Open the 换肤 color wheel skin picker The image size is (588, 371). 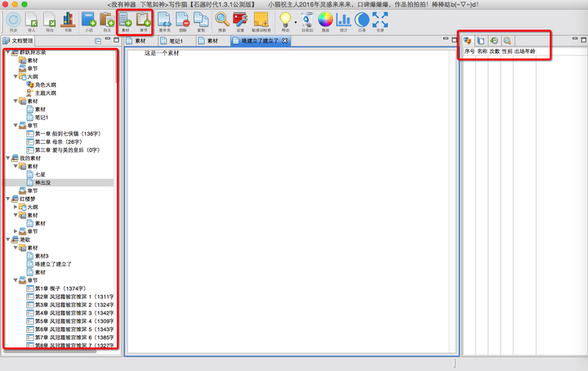tap(325, 22)
